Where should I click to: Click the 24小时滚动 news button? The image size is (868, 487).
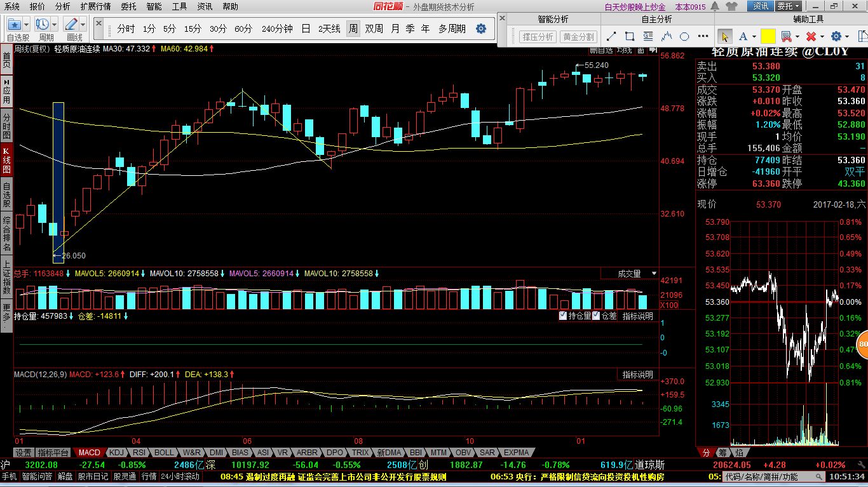tap(180, 476)
